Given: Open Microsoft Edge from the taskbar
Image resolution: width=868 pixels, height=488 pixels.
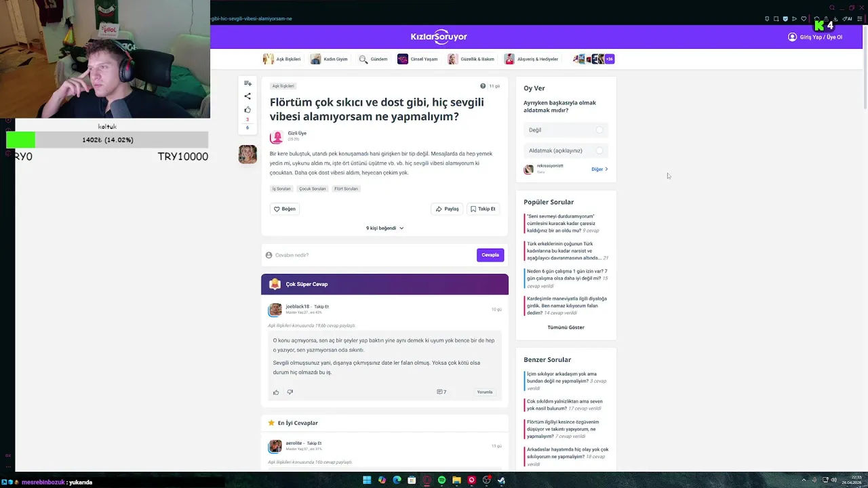Looking at the screenshot, I should coord(397,480).
